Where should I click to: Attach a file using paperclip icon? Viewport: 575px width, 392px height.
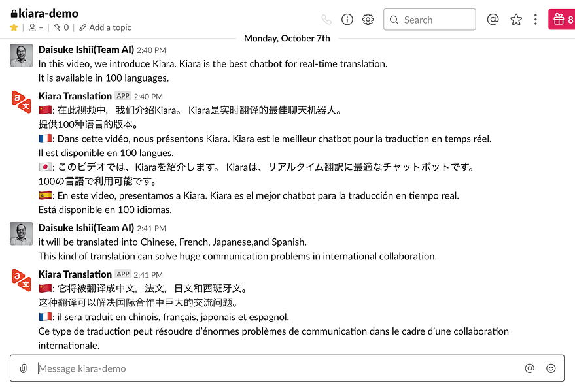[x=23, y=368]
